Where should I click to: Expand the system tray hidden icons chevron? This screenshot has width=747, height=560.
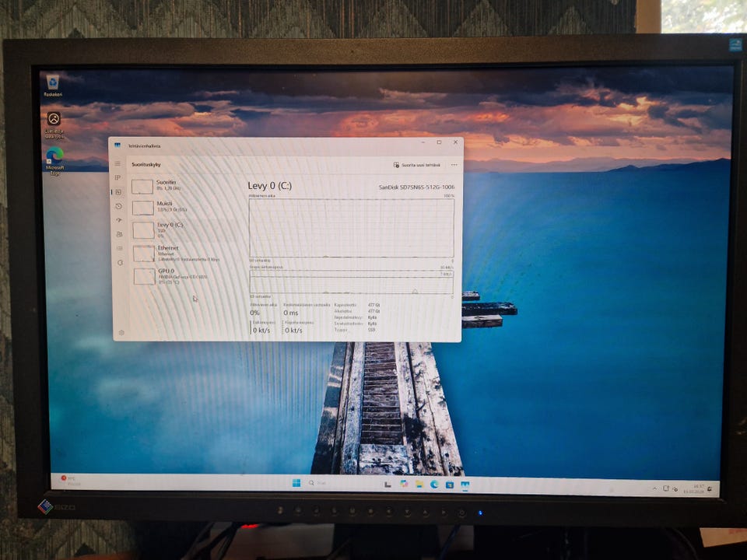(x=654, y=488)
